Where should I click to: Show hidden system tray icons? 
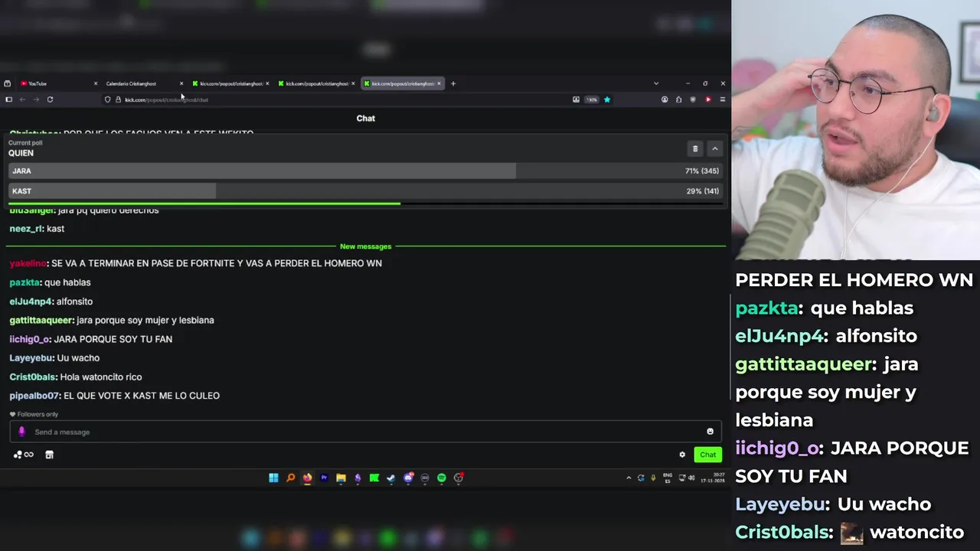629,478
